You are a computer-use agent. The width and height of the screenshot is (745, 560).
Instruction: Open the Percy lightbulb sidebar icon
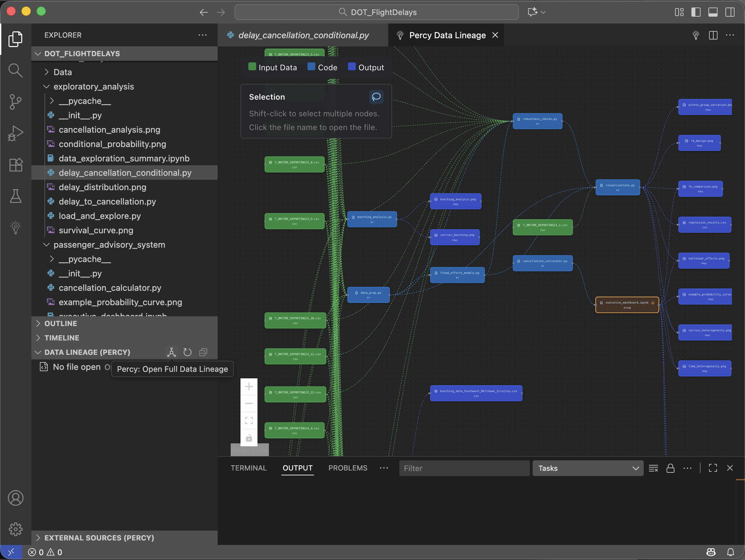tap(15, 227)
